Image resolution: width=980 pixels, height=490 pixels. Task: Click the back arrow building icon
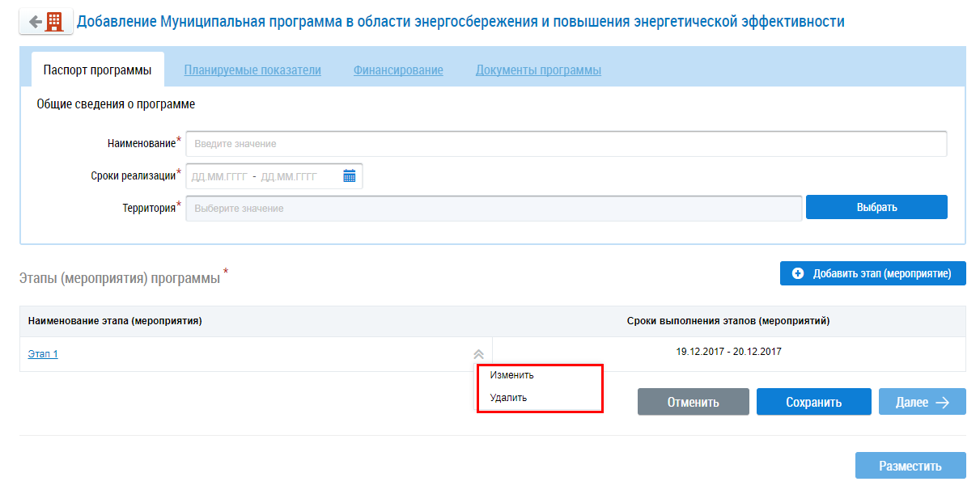coord(45,22)
